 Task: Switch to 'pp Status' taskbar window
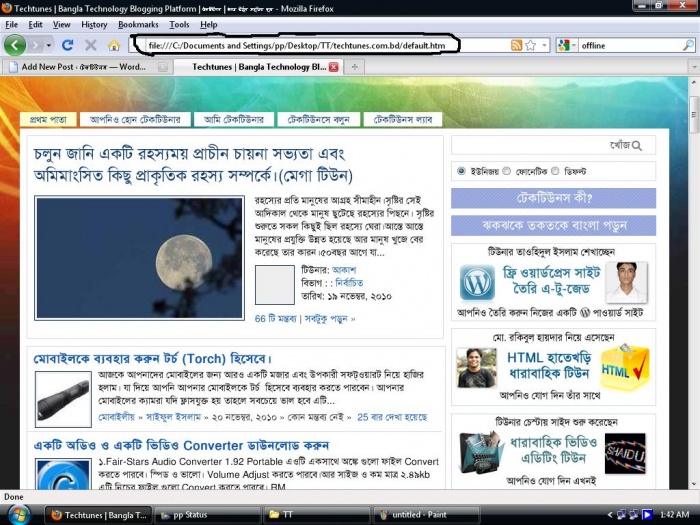(x=207, y=515)
